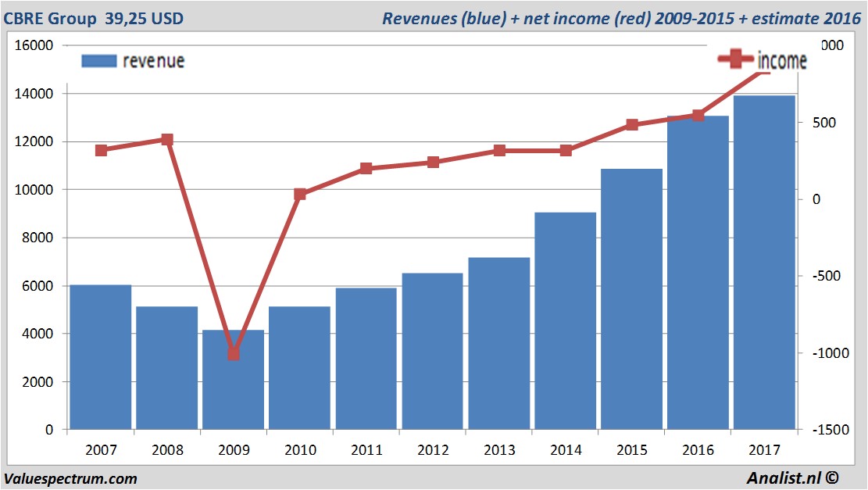Viewport: 868px width, 490px height.
Task: Select the 10000 revenue axis label
Action: [x=34, y=189]
